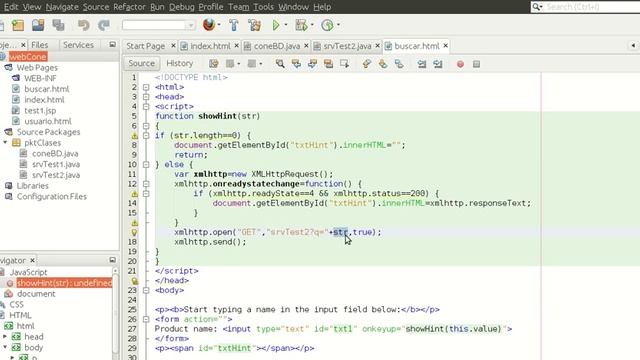This screenshot has height=360, width=640.
Task: Open the browser selector dropdown arrow
Action: [x=219, y=25]
